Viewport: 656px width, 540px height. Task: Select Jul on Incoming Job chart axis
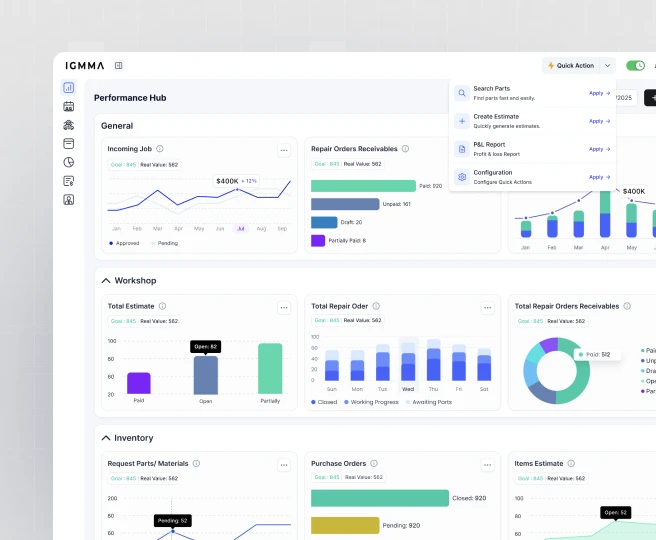(x=241, y=228)
